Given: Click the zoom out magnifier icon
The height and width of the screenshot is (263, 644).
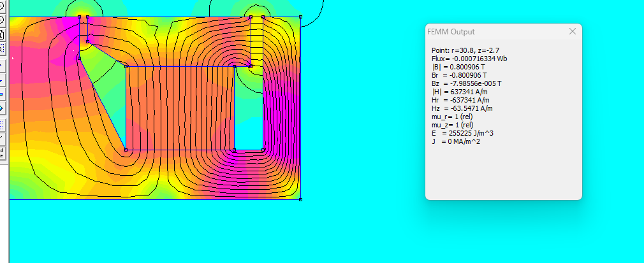Looking at the screenshot, I should [1, 20].
